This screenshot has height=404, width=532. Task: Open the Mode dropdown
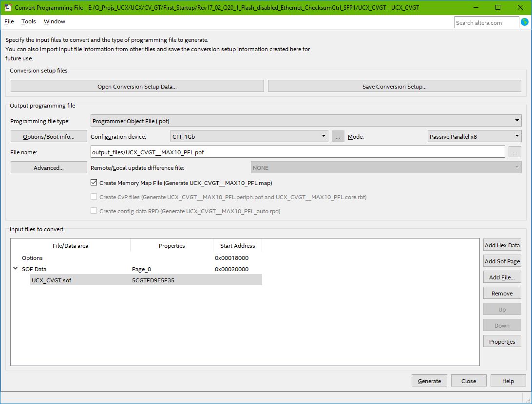[475, 136]
